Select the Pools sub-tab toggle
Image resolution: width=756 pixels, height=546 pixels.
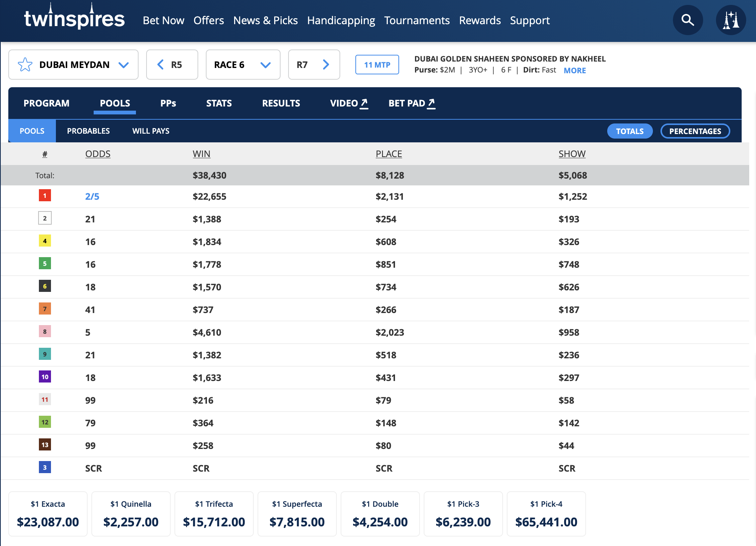(32, 131)
